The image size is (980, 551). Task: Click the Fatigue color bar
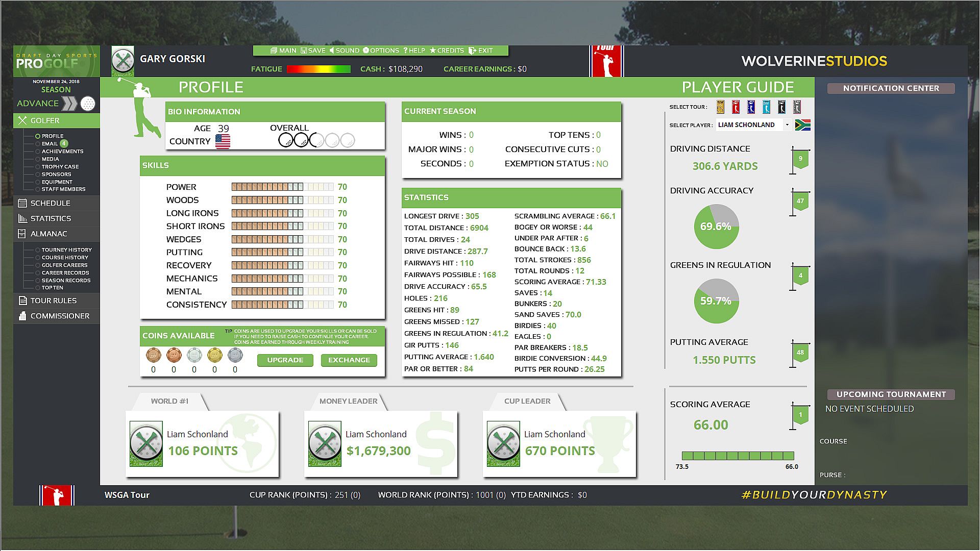(318, 69)
